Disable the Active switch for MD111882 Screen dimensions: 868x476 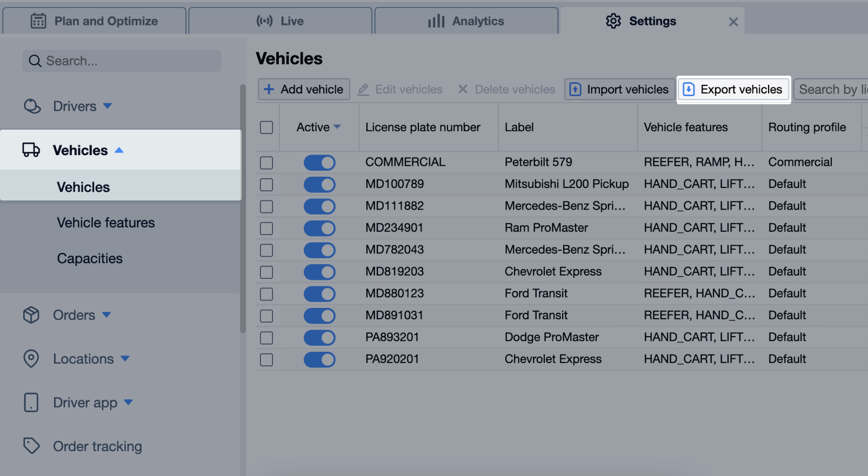pyautogui.click(x=319, y=206)
